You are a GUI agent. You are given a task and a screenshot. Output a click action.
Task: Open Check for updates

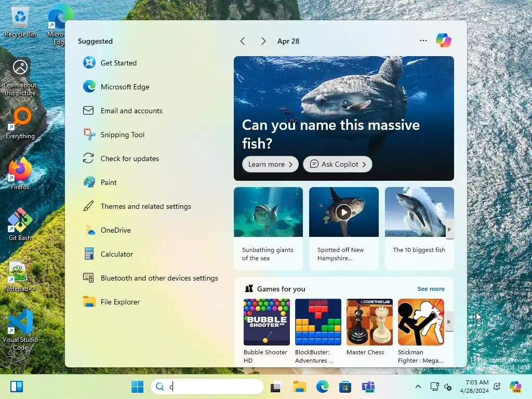121,158
